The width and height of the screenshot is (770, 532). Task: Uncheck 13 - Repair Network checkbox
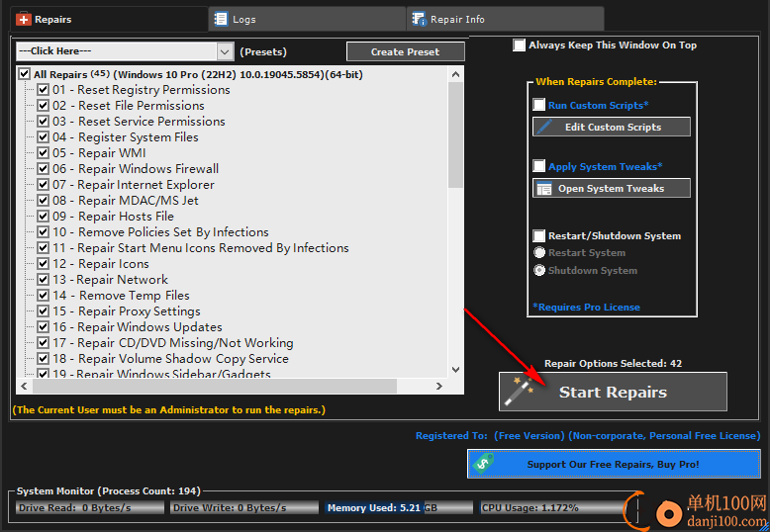point(44,280)
